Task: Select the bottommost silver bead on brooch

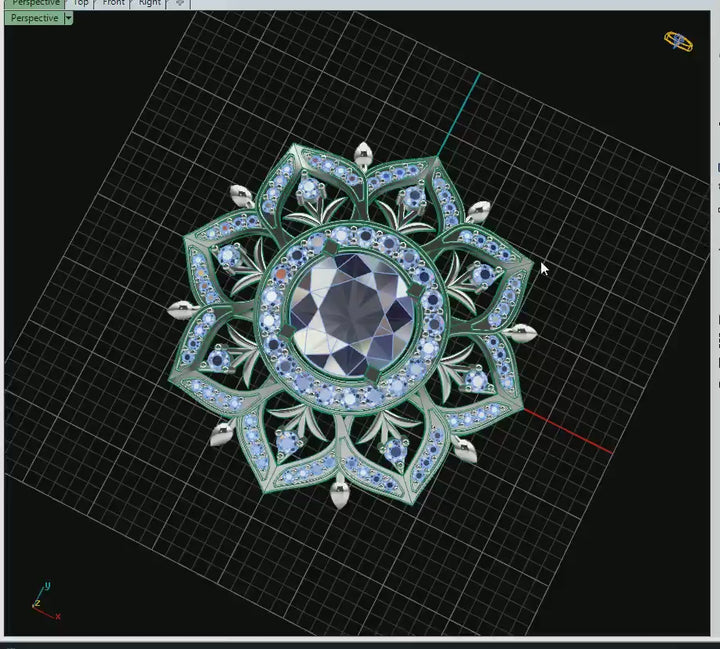Action: click(340, 491)
